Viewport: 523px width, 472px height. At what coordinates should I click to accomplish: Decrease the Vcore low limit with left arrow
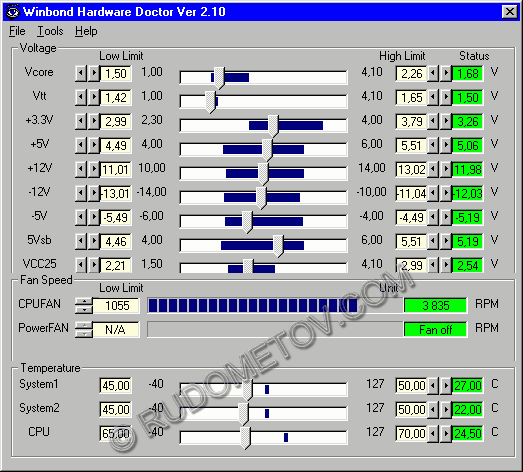pos(81,73)
